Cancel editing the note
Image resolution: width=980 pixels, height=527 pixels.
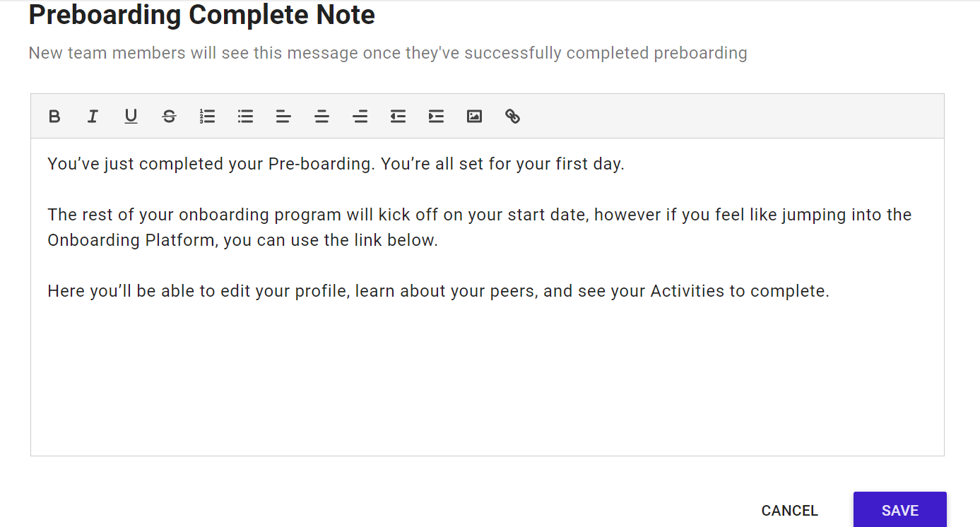pyautogui.click(x=789, y=511)
